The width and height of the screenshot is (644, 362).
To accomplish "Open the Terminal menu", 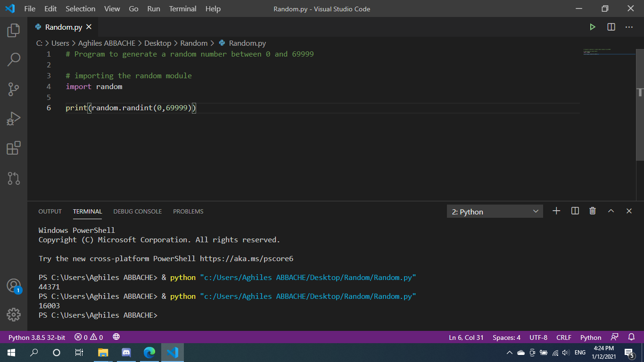I will click(183, 9).
